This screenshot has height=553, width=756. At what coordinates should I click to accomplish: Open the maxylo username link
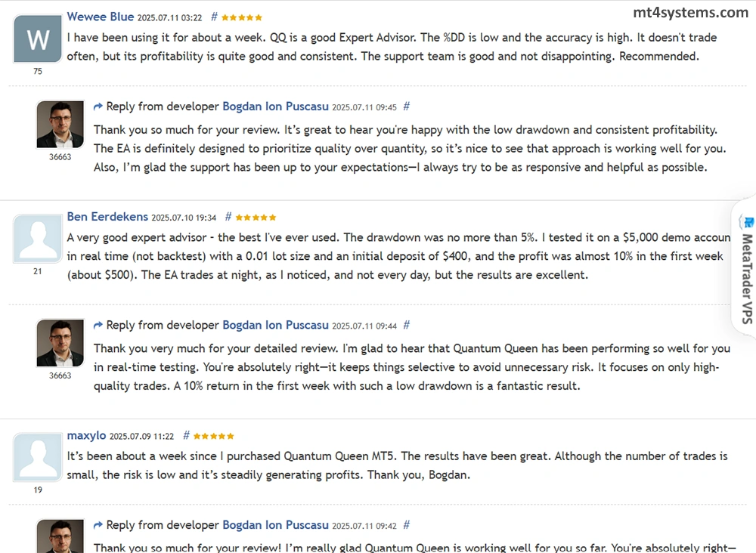pos(86,436)
